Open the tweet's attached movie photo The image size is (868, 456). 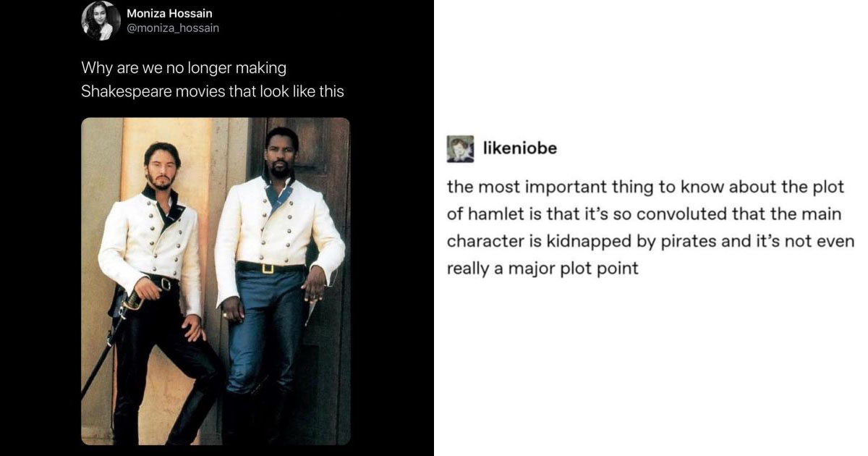pos(216,281)
